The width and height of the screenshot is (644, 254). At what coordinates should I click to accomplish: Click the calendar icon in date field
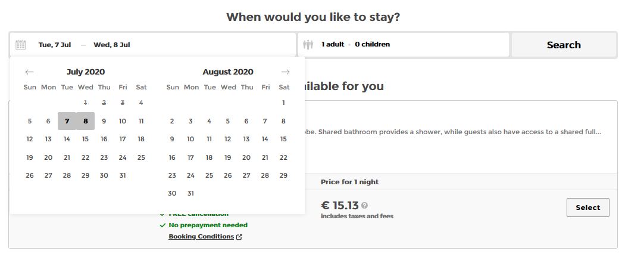(x=21, y=45)
